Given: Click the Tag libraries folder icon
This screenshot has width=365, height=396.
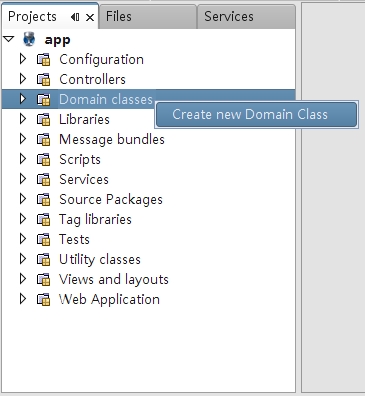Looking at the screenshot, I should click(x=43, y=219).
